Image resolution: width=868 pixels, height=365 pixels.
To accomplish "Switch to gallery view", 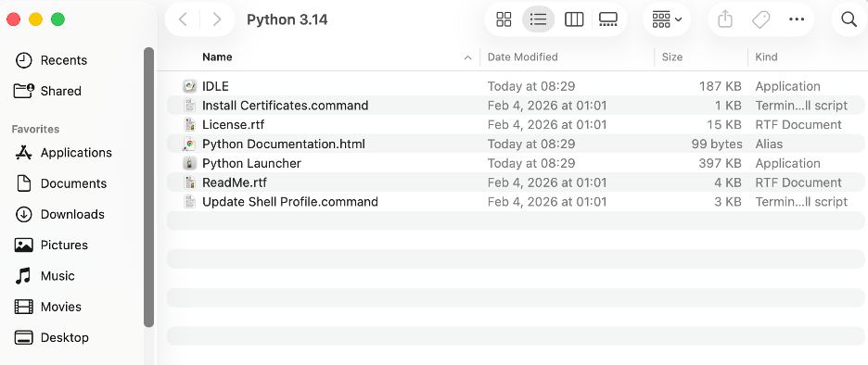I will [x=607, y=19].
